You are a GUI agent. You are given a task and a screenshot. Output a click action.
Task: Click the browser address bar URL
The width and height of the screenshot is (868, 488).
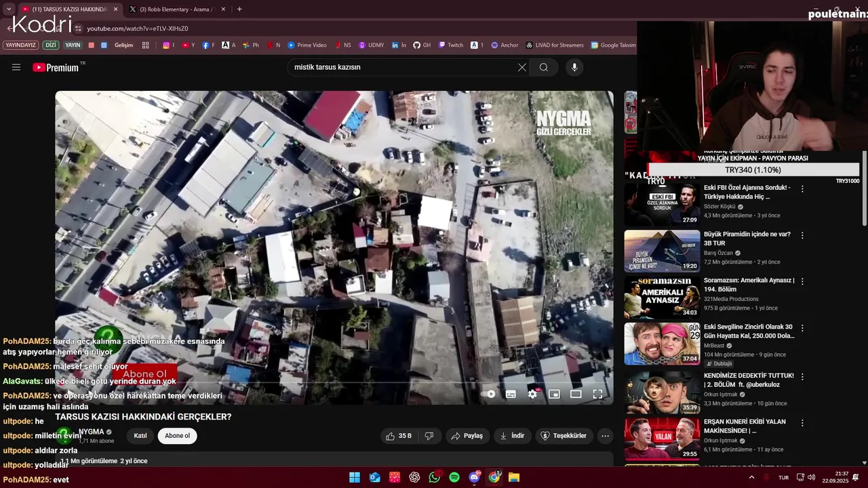pos(138,28)
